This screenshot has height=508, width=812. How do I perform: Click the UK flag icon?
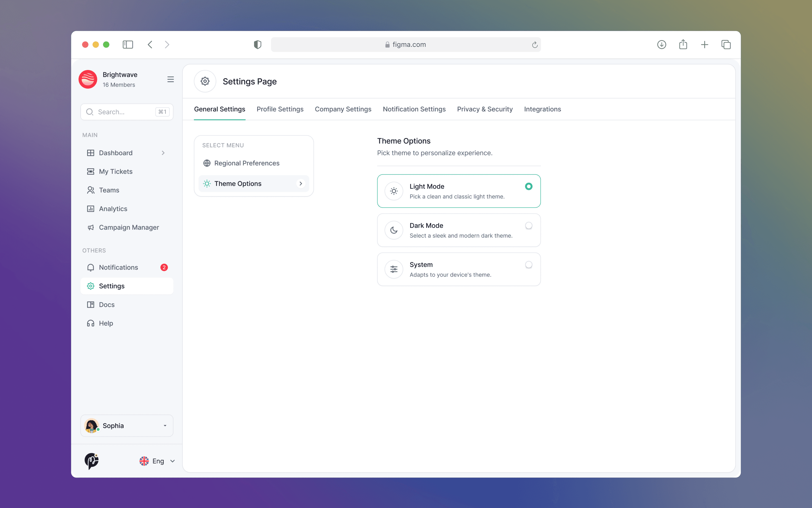[144, 461]
